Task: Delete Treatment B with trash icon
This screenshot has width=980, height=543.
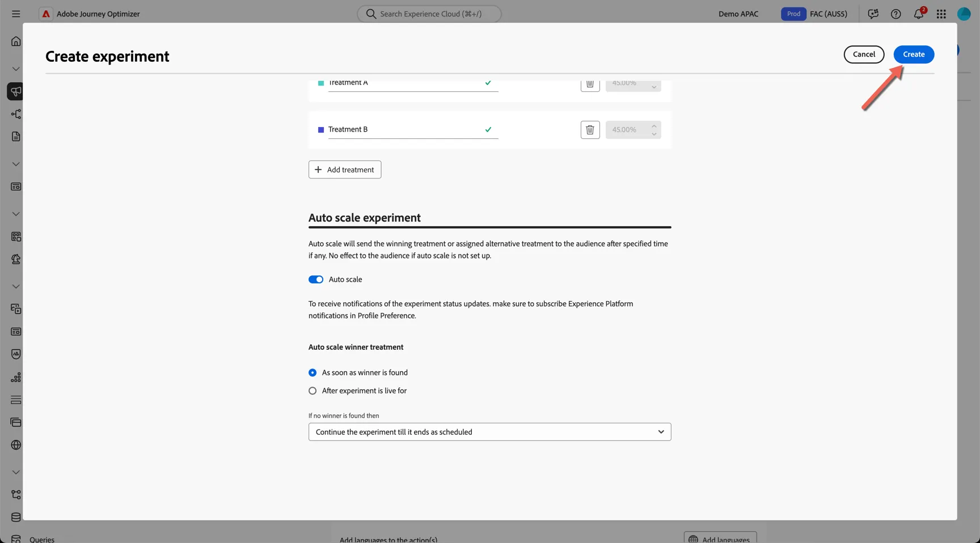Action: tap(590, 130)
